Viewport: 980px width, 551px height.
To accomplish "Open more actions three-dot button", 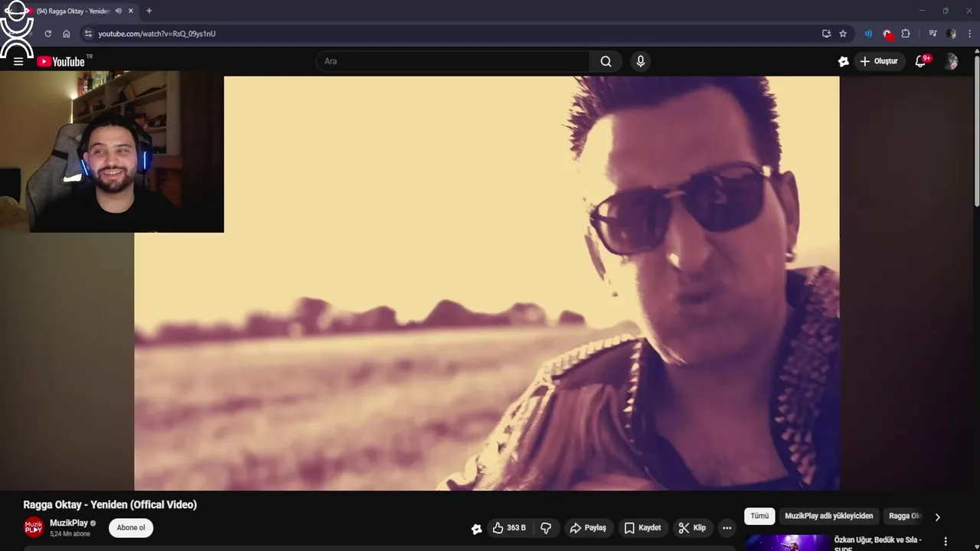I will 727,528.
